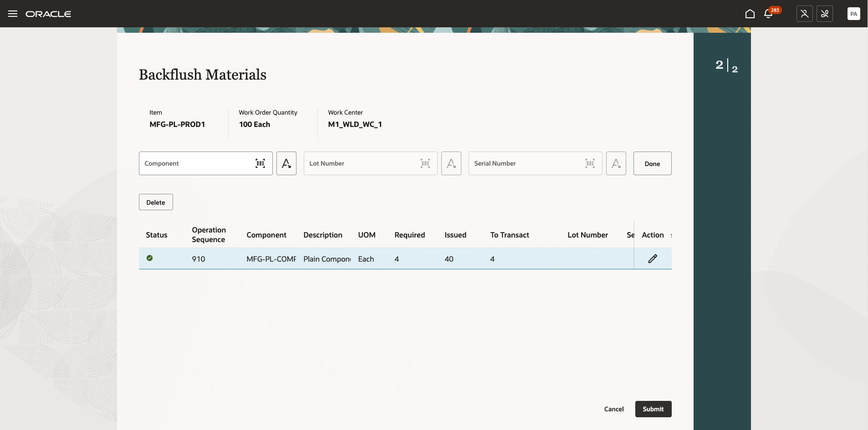Open Lot Number text search button

451,163
